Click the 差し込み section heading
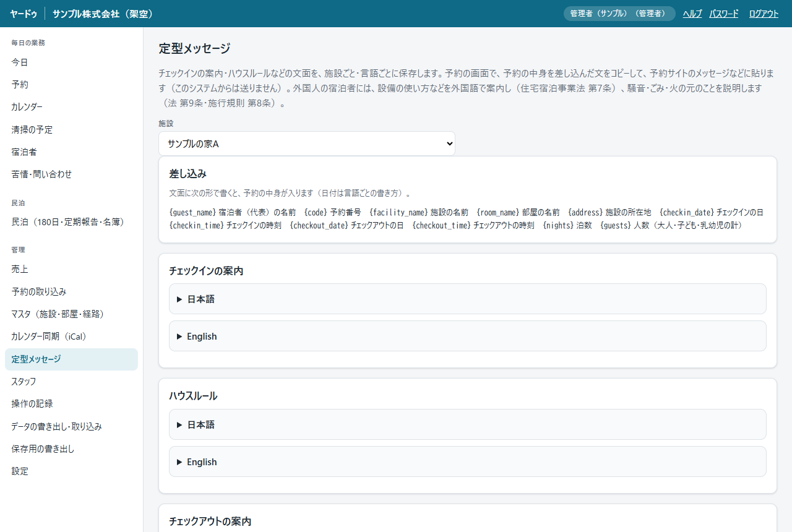This screenshot has height=532, width=792. coord(187,174)
